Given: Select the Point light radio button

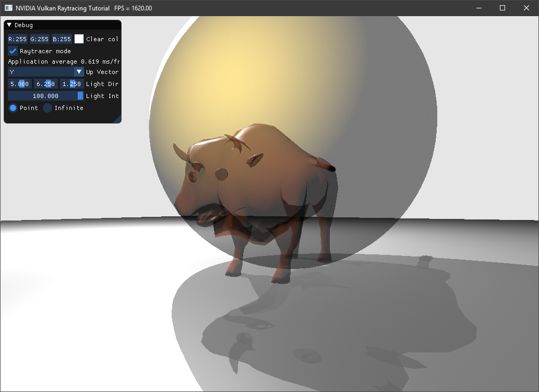Looking at the screenshot, I should click(x=14, y=108).
